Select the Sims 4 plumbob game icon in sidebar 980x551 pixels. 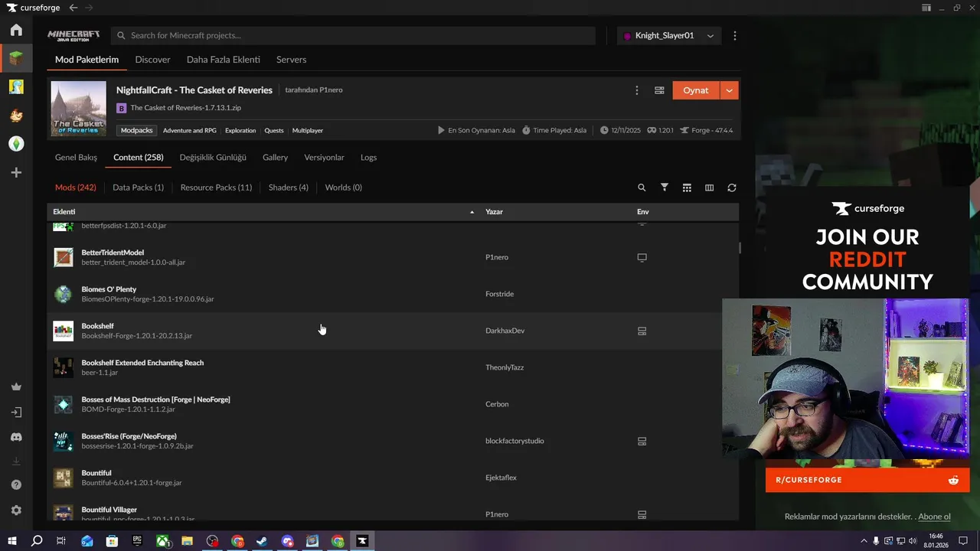16,143
